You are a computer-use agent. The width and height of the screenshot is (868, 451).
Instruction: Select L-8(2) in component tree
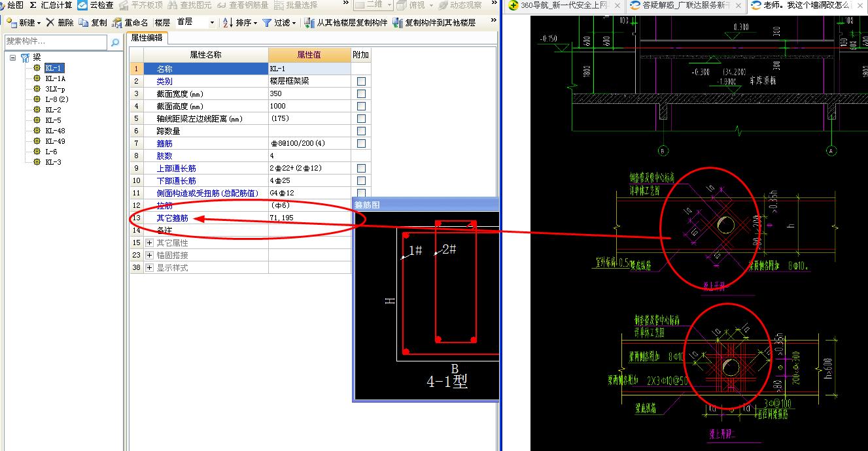57,99
